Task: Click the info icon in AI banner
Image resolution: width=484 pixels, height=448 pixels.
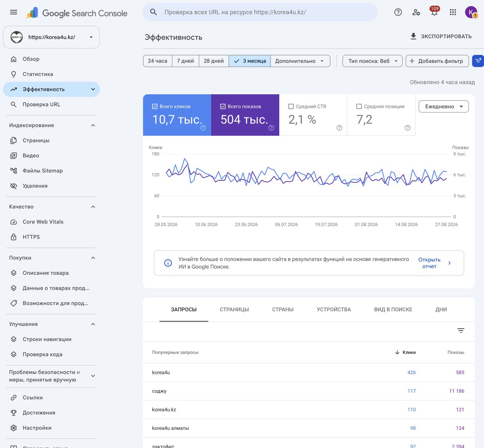Action: [168, 263]
